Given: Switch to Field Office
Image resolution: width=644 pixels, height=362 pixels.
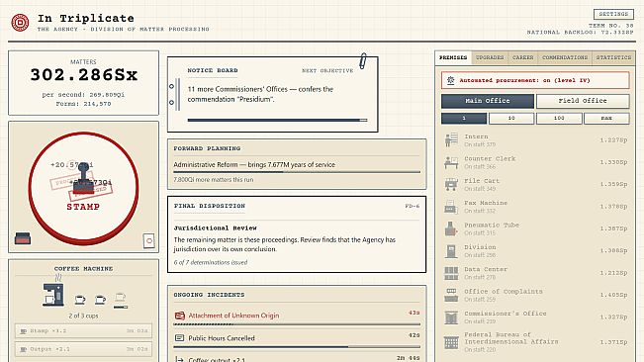Looking at the screenshot, I should [583, 101].
